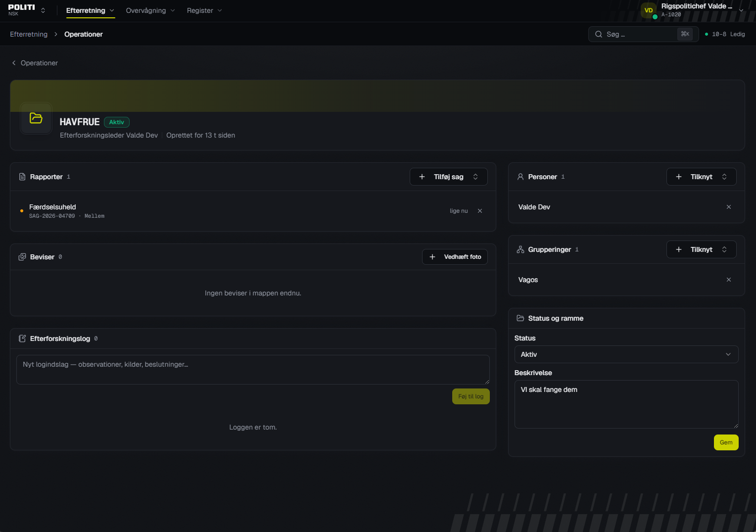The image size is (756, 532).
Task: Click Efterforskningsleder Valde Dev text
Action: coord(109,135)
